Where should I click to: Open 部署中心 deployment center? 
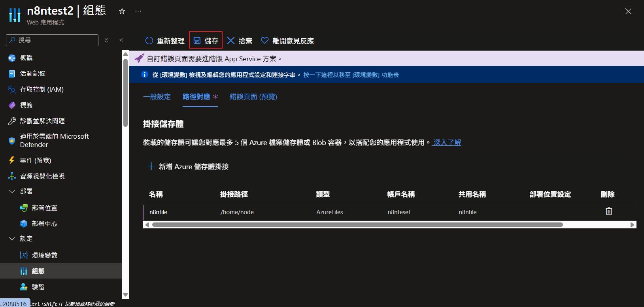pos(44,224)
